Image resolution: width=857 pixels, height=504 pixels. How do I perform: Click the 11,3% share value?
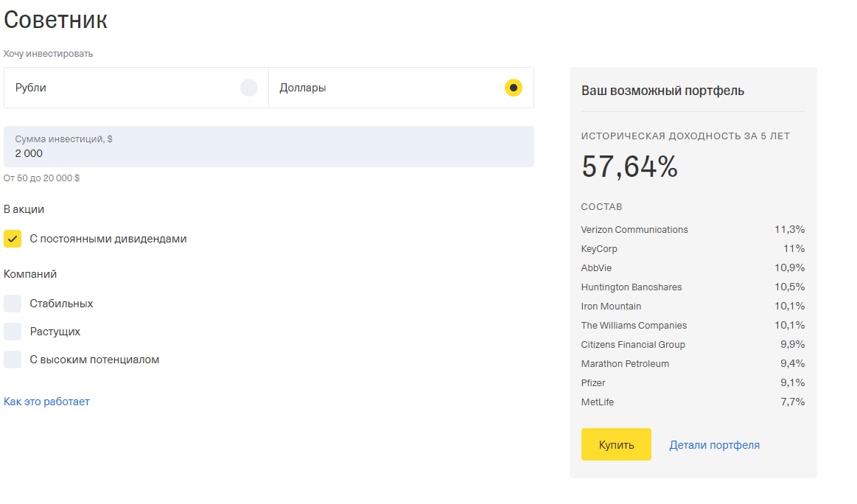(789, 229)
